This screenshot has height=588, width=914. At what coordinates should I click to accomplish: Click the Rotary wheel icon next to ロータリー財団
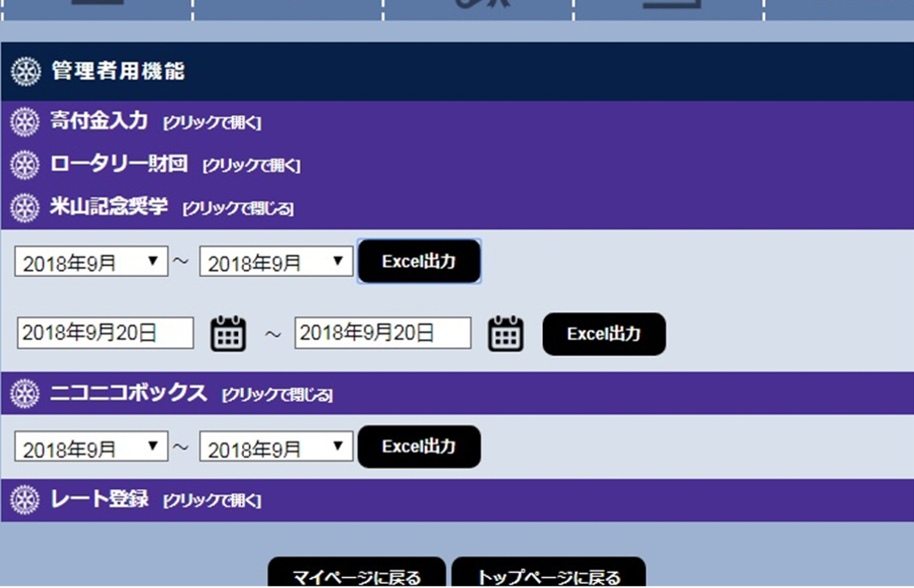[26, 165]
